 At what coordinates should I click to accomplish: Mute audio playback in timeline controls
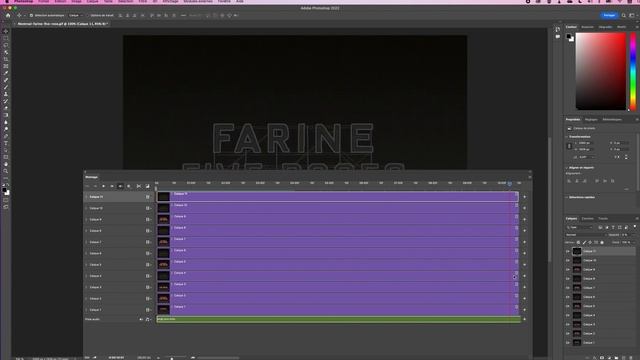(120, 186)
